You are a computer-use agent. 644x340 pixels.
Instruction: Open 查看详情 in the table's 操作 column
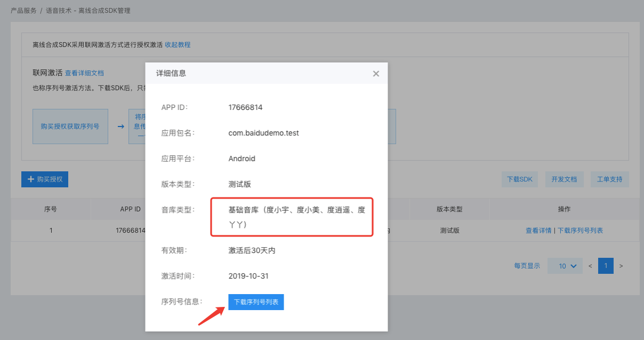click(x=538, y=231)
